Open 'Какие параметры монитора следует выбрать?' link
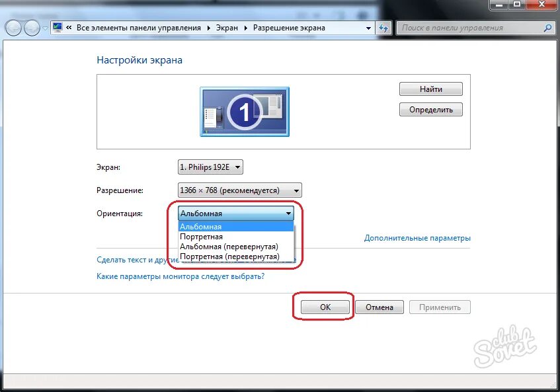This screenshot has height=392, width=560. 180,276
